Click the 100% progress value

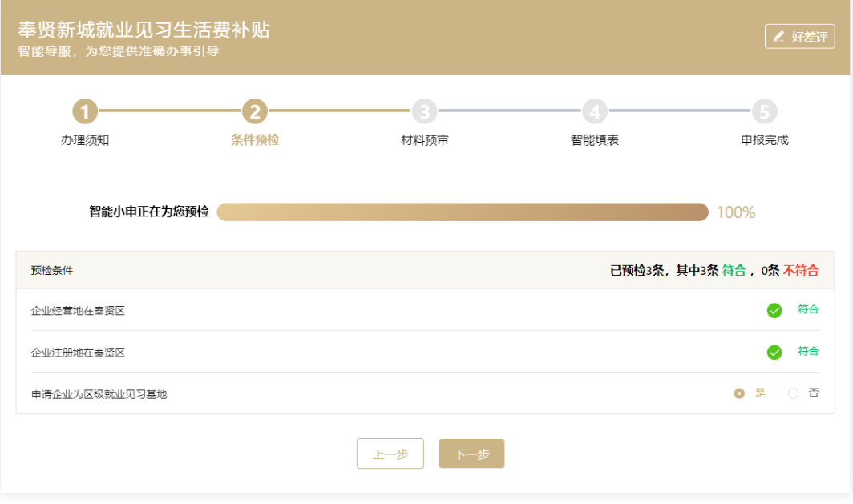coord(735,212)
